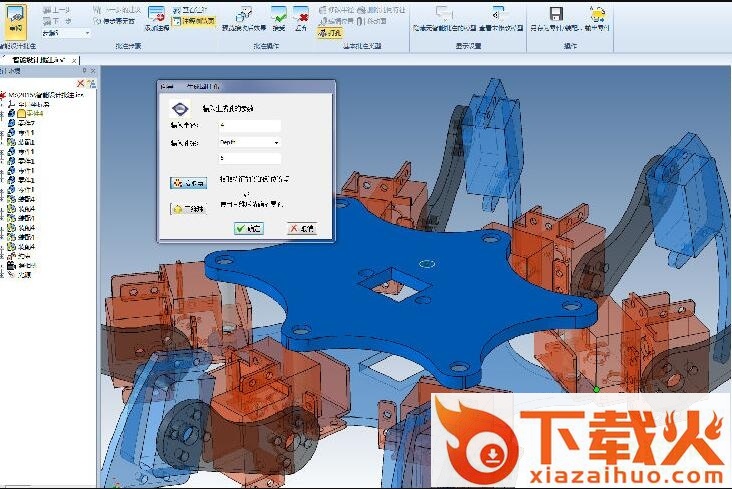Image resolution: width=732 pixels, height=489 pixels.
Task: Open the small dropdown box in the ribbon's left group
Action: (66, 33)
